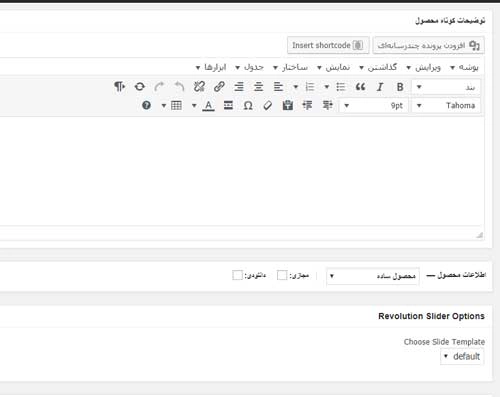This screenshot has width=500, height=397.
Task: Click the Choose Slide Template label
Action: [x=444, y=342]
